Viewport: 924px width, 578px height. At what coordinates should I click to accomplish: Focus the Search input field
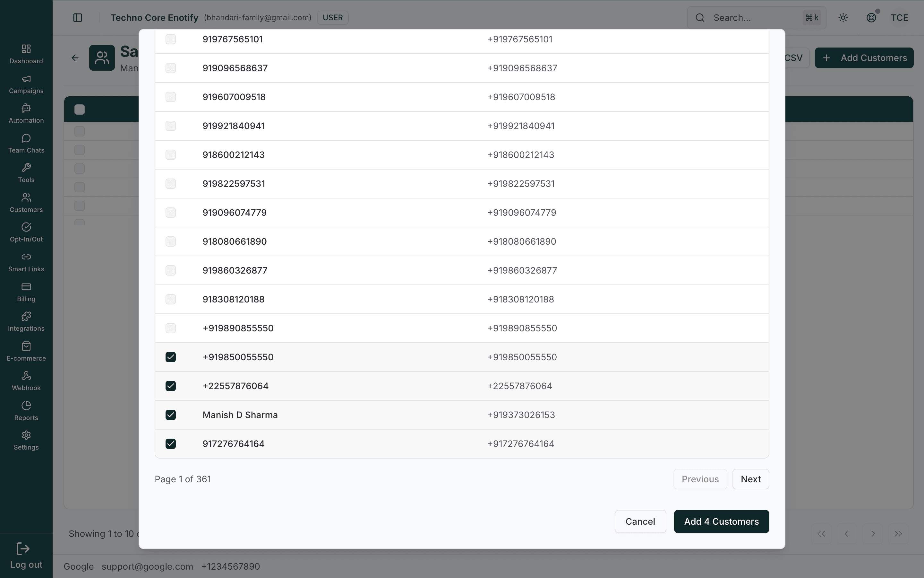(757, 18)
